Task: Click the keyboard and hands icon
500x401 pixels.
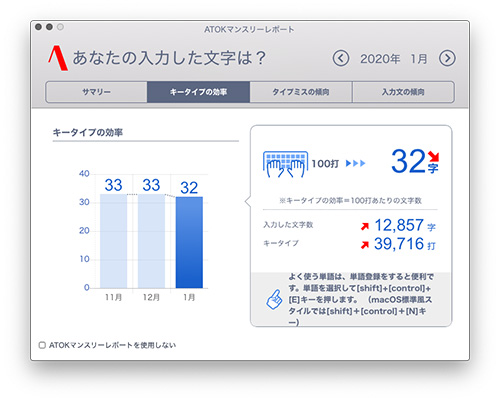Action: coord(285,164)
